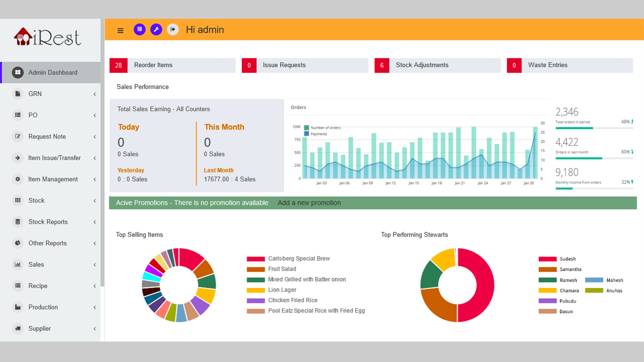Open the Recipe menu item
Screen dimensions: 644x362
(50, 286)
